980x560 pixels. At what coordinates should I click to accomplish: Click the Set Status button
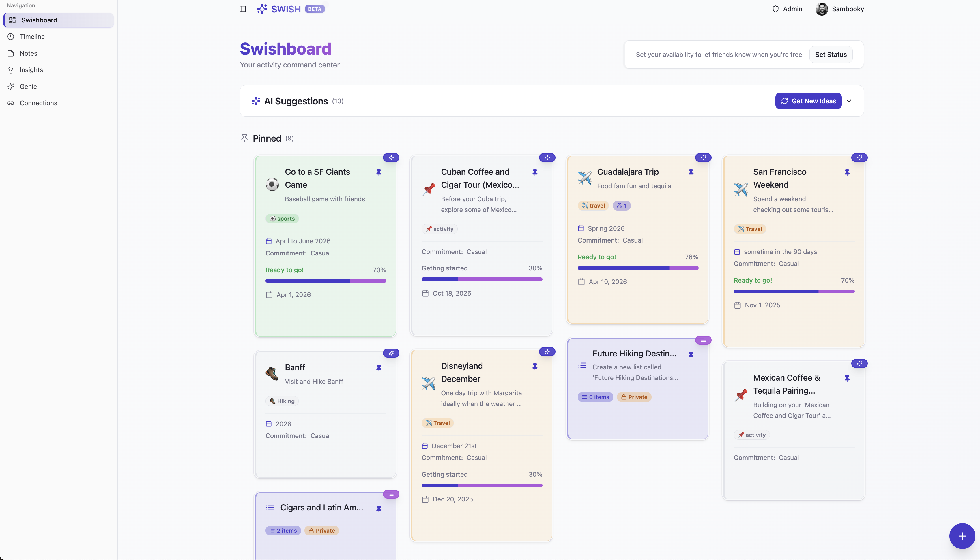[x=831, y=54]
